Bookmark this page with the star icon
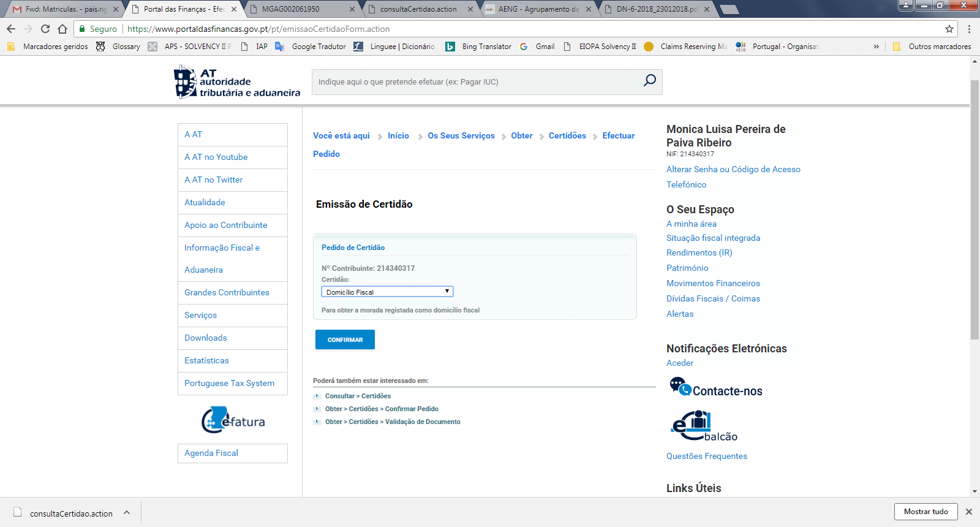Screen dimensions: 980x527 [949, 29]
